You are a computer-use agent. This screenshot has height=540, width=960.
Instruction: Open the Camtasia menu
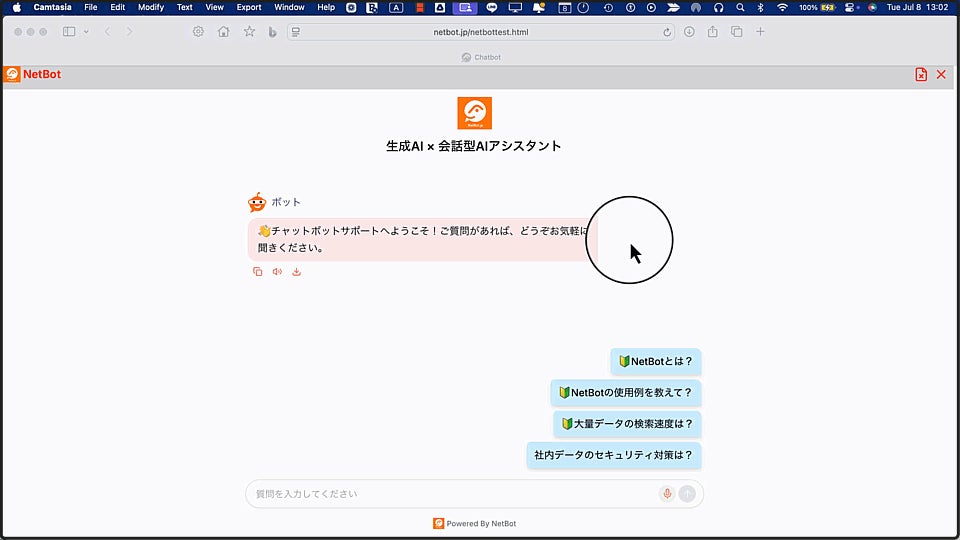(x=52, y=7)
